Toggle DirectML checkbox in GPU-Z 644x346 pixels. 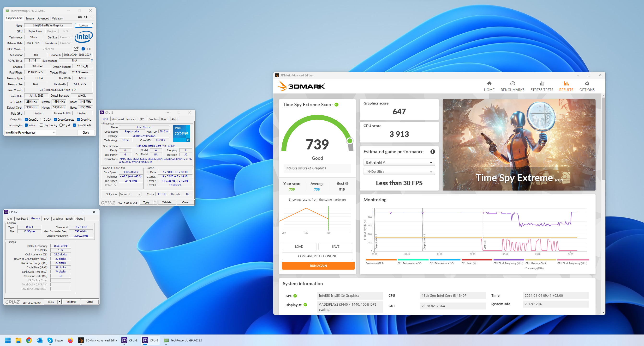pyautogui.click(x=78, y=120)
